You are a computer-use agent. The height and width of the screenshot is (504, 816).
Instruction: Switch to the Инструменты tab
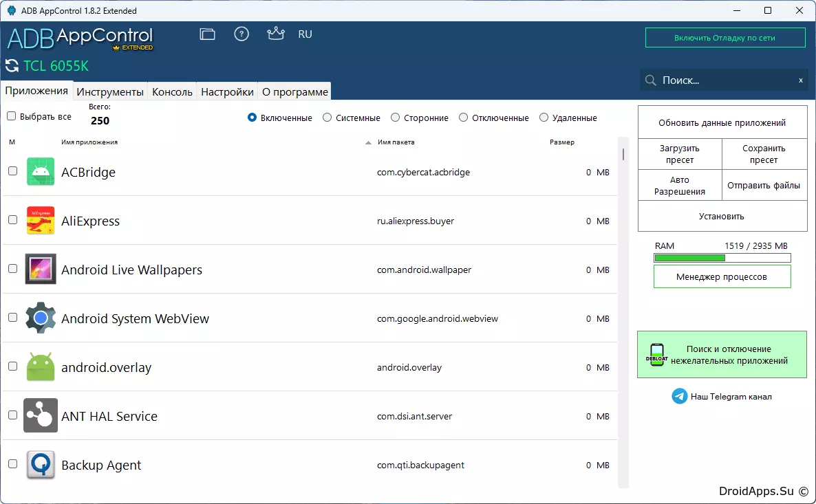[x=110, y=91]
